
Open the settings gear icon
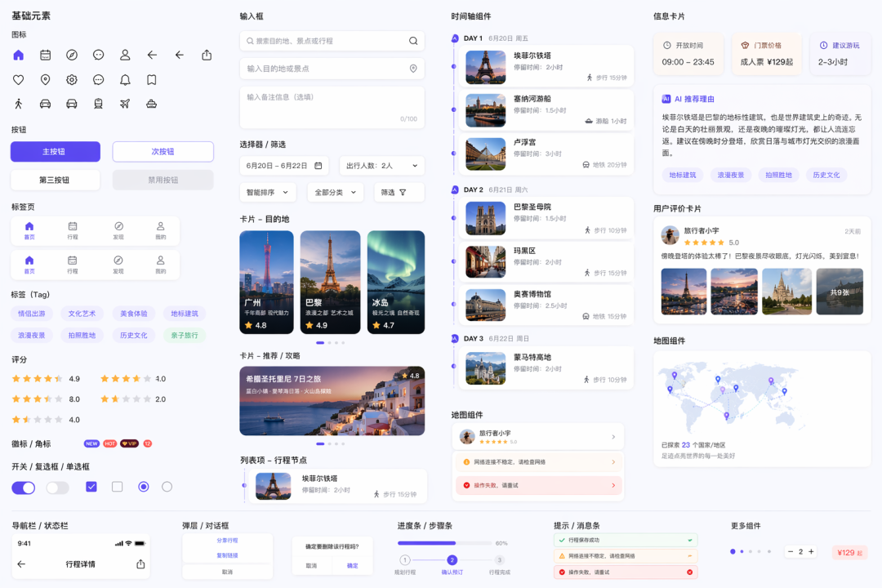tap(71, 80)
